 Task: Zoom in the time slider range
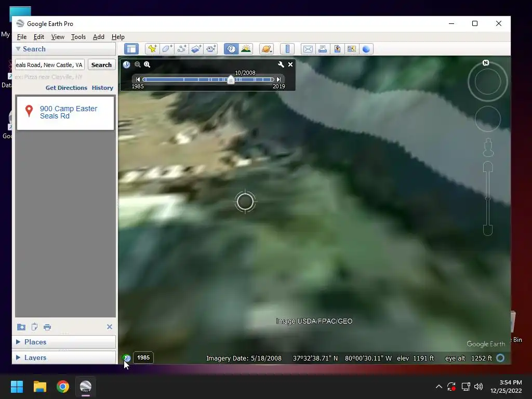click(x=147, y=64)
